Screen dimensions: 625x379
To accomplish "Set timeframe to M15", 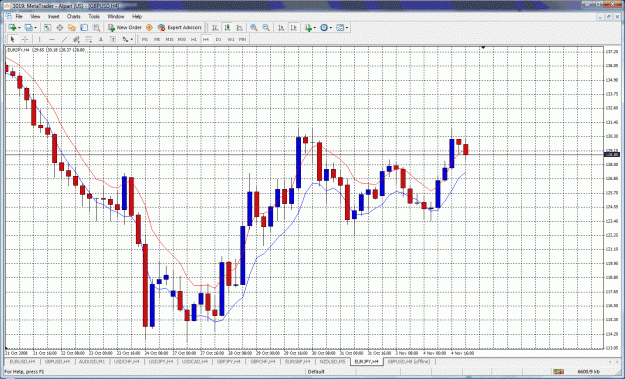I will [x=169, y=39].
